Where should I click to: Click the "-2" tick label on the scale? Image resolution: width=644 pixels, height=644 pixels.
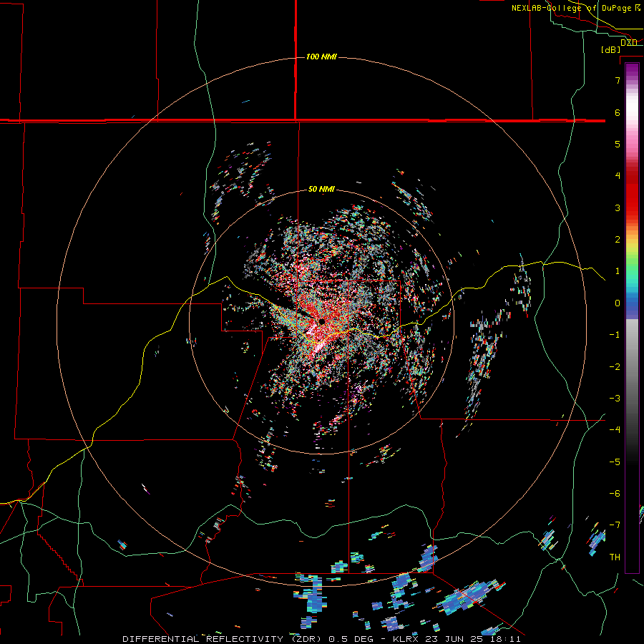pyautogui.click(x=615, y=367)
